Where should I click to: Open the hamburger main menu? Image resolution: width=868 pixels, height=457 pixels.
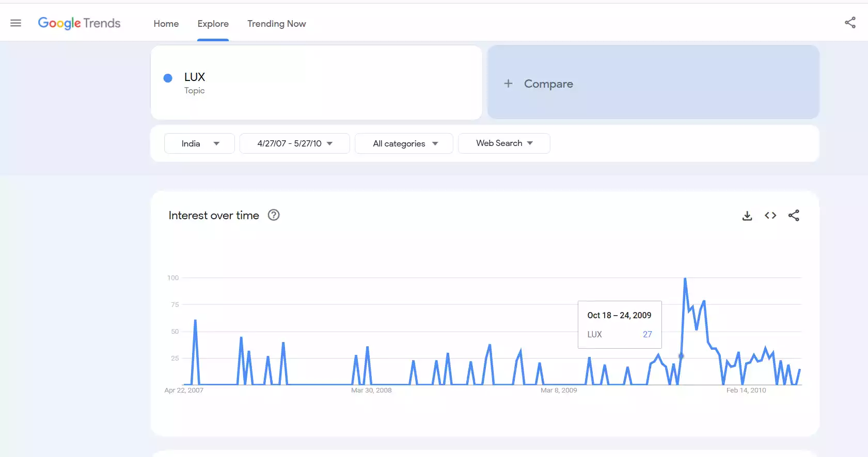click(x=16, y=23)
